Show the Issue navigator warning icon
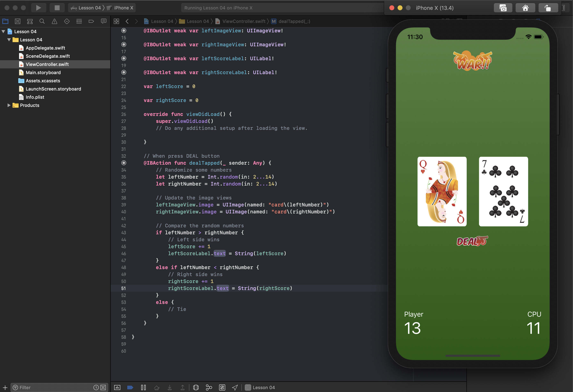The height and width of the screenshot is (392, 573). [x=54, y=21]
